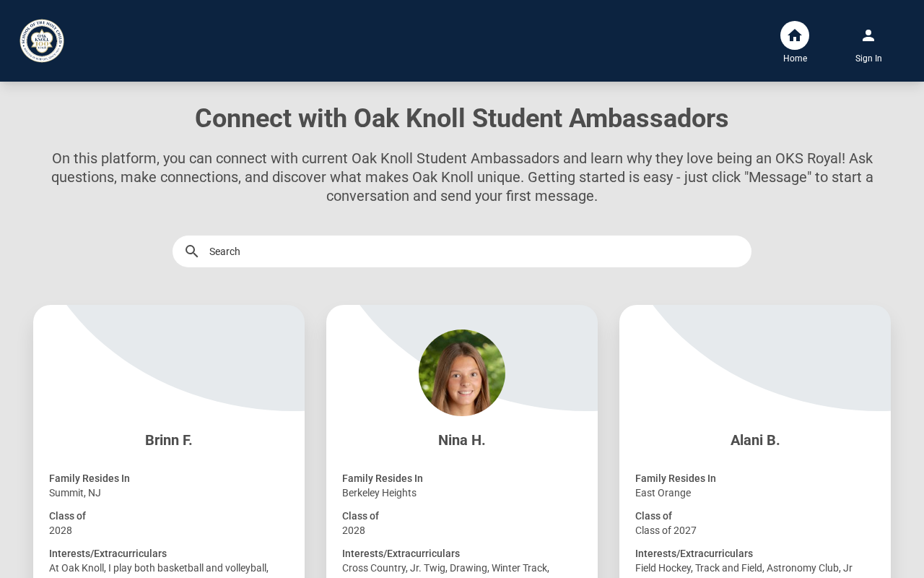Click Alani's residence 'East Orange'
Screen dimensions: 924x578
(663, 493)
